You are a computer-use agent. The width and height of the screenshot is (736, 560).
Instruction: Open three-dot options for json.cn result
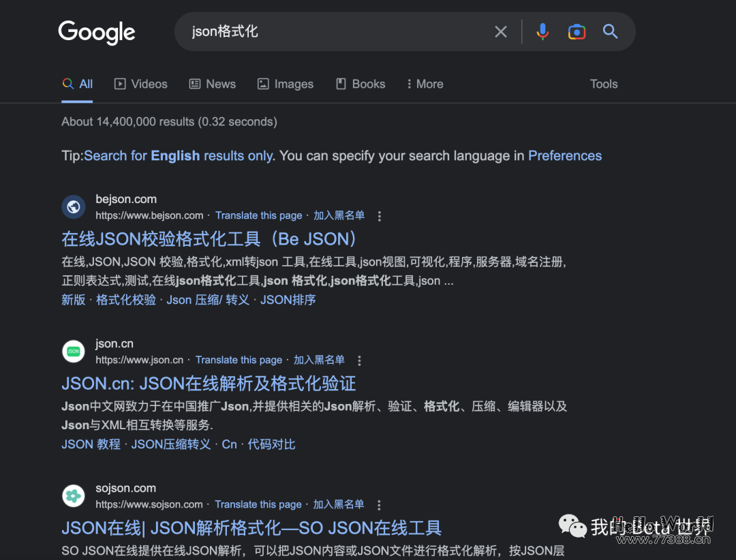tap(360, 360)
